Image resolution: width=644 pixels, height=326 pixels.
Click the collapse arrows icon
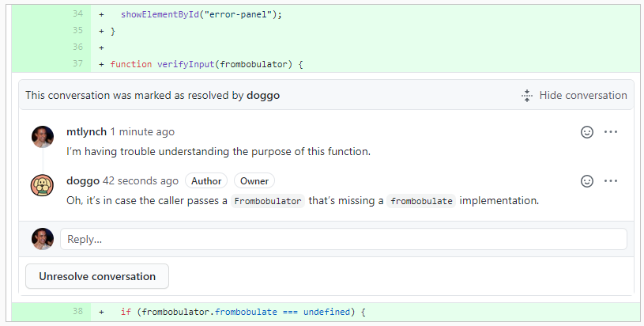pos(527,96)
